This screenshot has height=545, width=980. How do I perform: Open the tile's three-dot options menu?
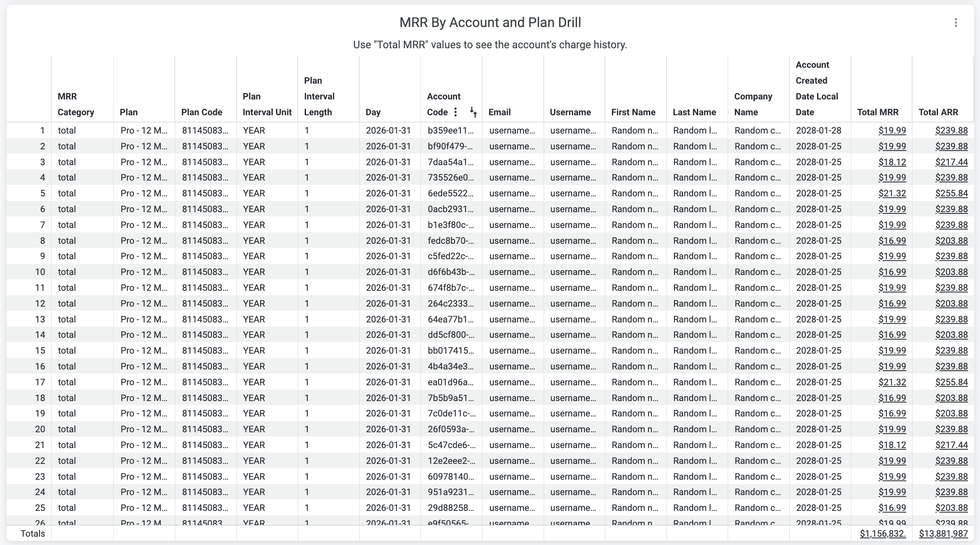coord(955,23)
